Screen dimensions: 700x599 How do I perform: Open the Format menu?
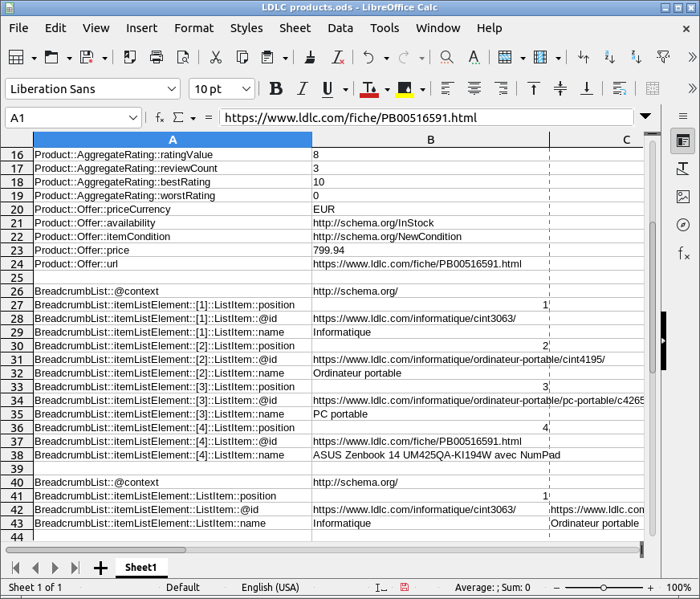[193, 28]
